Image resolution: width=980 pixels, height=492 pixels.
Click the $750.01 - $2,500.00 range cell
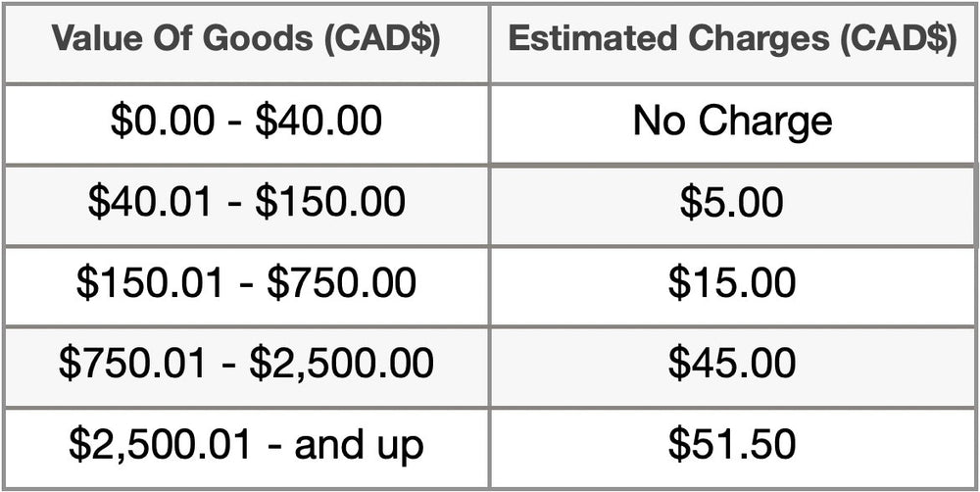tap(246, 367)
